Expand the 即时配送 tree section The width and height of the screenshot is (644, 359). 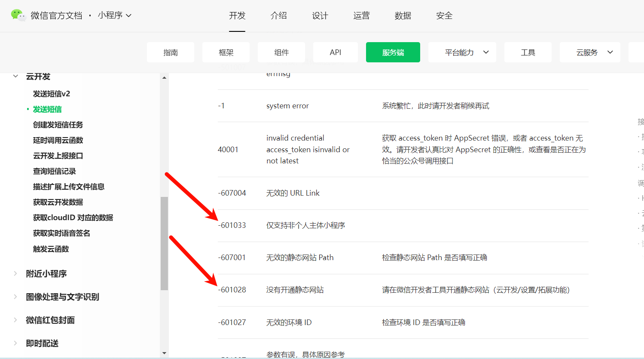(15, 343)
